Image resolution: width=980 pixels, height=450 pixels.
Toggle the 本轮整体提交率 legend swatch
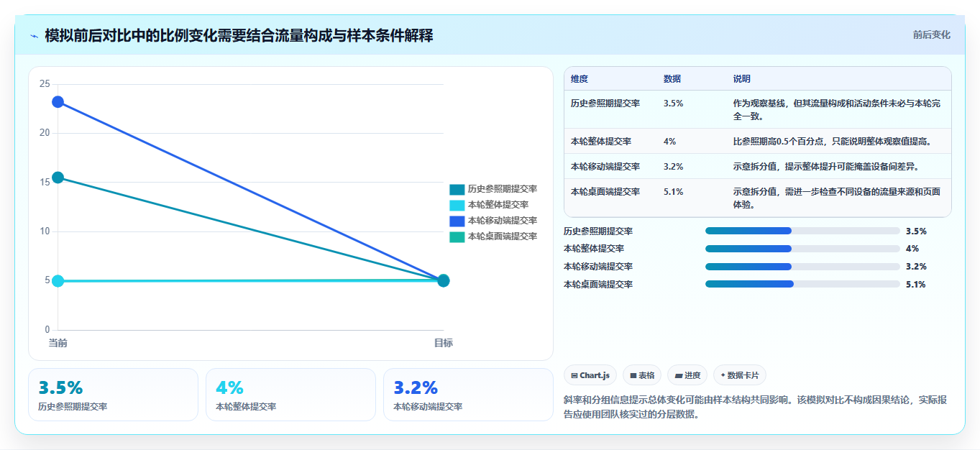(x=457, y=205)
